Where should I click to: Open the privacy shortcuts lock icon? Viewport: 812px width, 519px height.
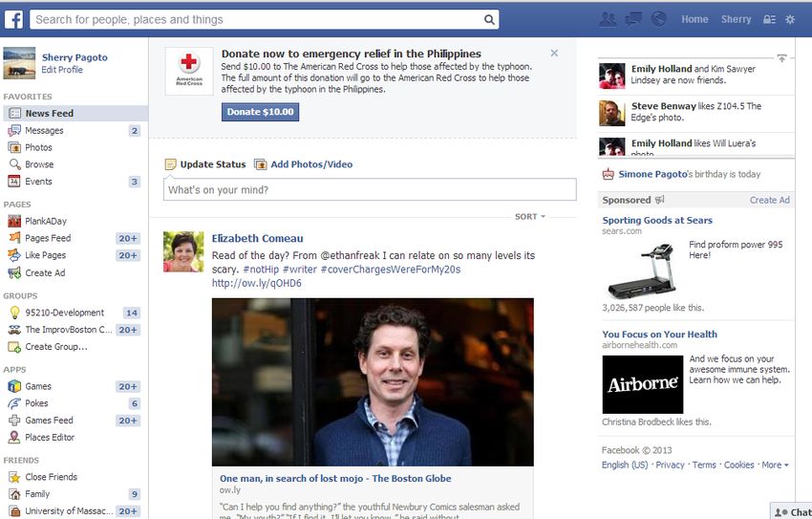[769, 20]
